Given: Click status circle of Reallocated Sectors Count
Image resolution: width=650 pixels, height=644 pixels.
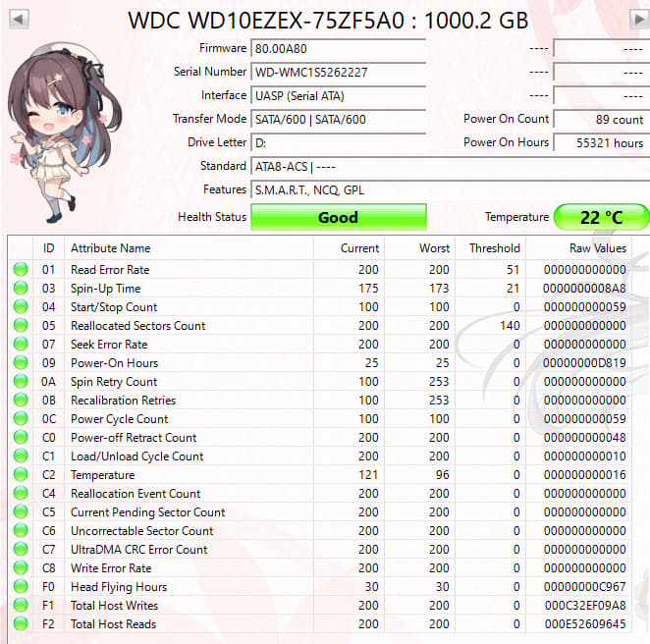Looking at the screenshot, I should coord(21,325).
